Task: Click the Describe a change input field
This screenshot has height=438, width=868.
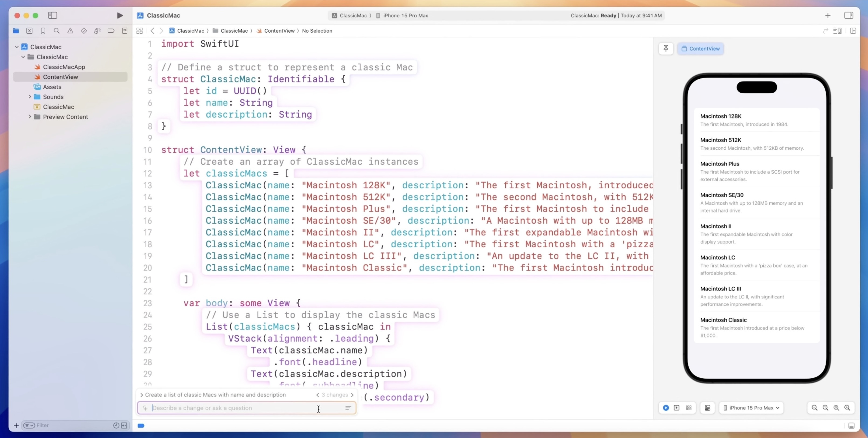Action: (x=247, y=408)
